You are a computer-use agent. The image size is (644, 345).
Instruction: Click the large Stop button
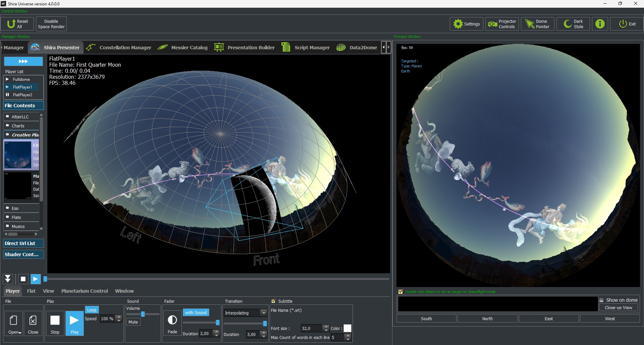55,323
